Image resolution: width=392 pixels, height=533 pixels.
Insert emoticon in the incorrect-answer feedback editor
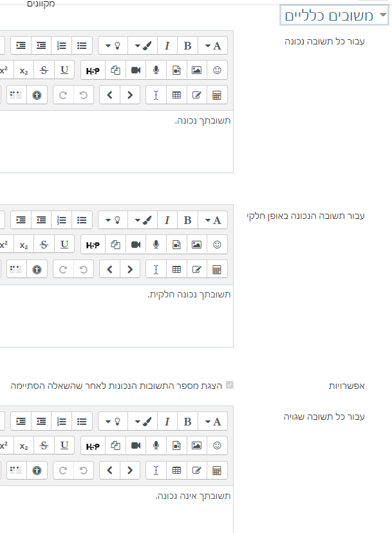pos(217,445)
